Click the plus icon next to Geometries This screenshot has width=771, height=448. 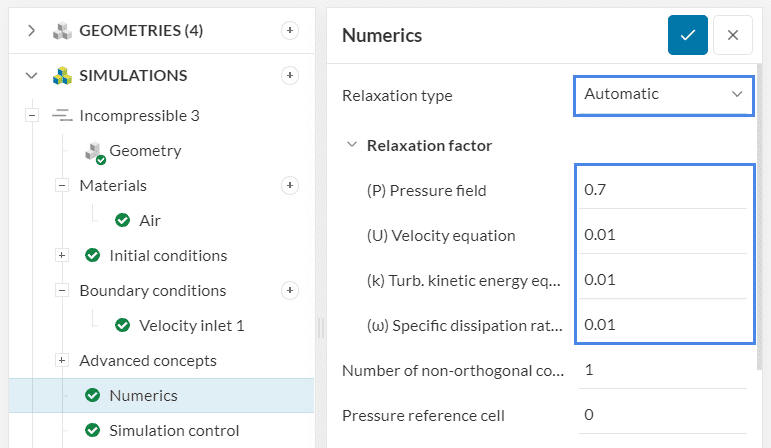pos(290,31)
